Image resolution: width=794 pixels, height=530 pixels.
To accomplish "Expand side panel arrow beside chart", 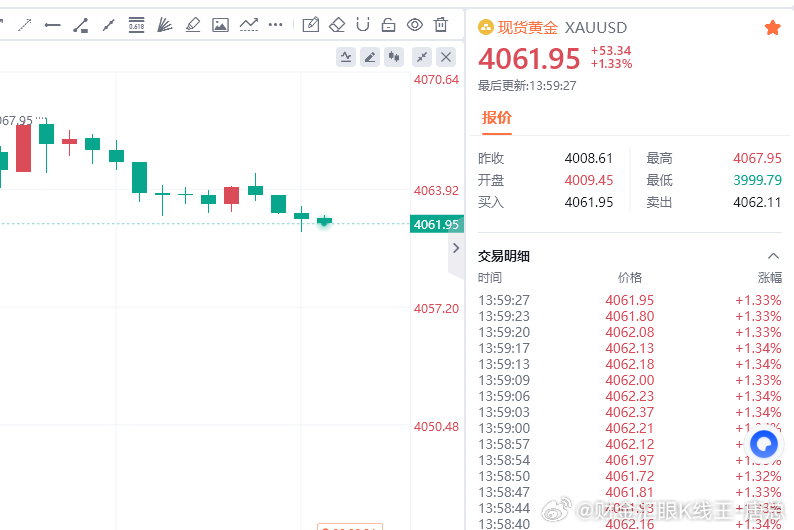I will 456,248.
